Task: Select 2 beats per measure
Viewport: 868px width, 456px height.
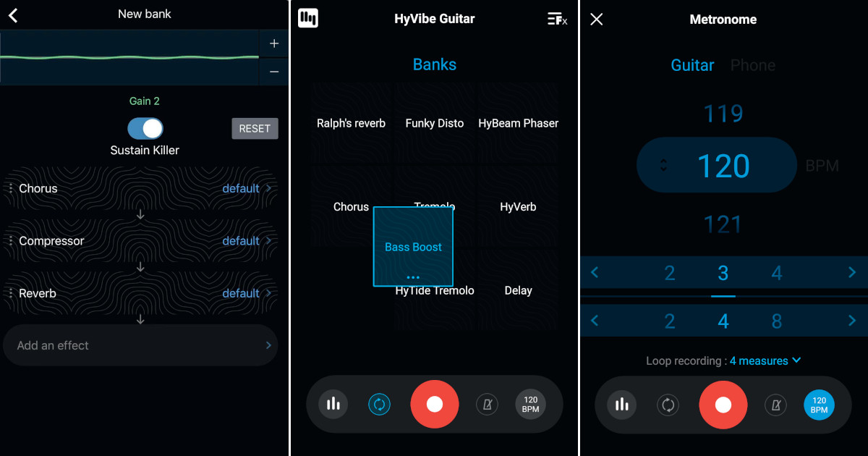Action: point(670,274)
